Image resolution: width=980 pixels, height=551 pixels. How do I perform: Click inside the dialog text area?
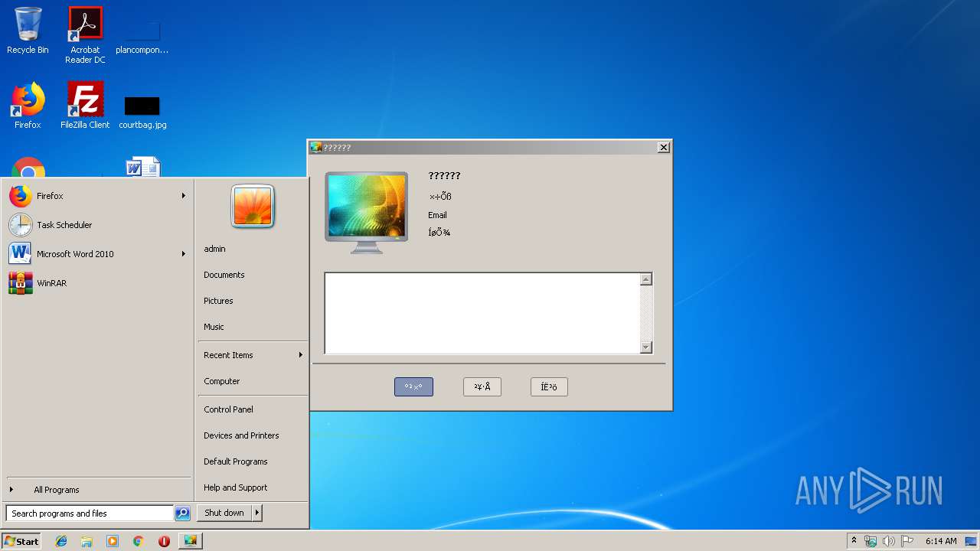coord(482,313)
